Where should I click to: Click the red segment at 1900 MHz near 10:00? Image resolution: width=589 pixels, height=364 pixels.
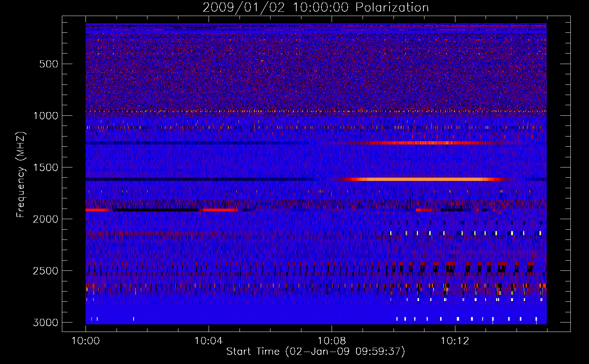tap(97, 210)
